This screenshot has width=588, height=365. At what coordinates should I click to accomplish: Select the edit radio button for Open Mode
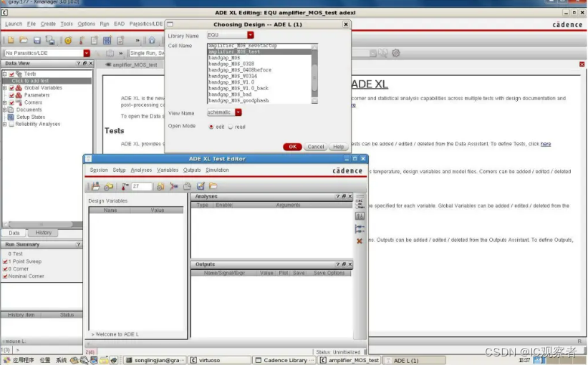coord(211,127)
